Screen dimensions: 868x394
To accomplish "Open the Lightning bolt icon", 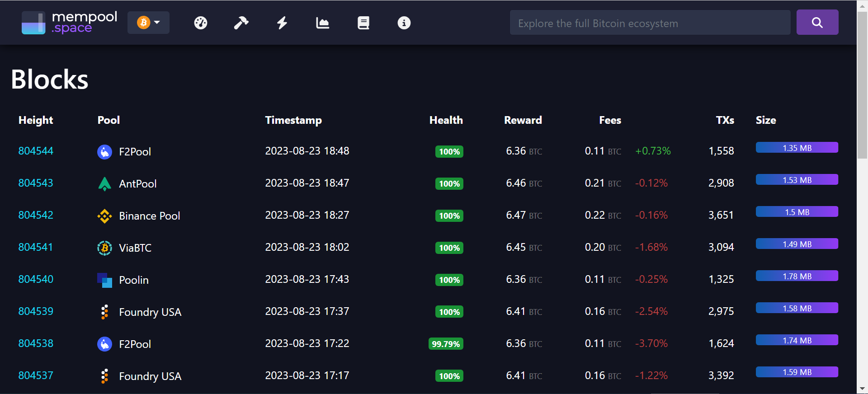I will click(282, 23).
